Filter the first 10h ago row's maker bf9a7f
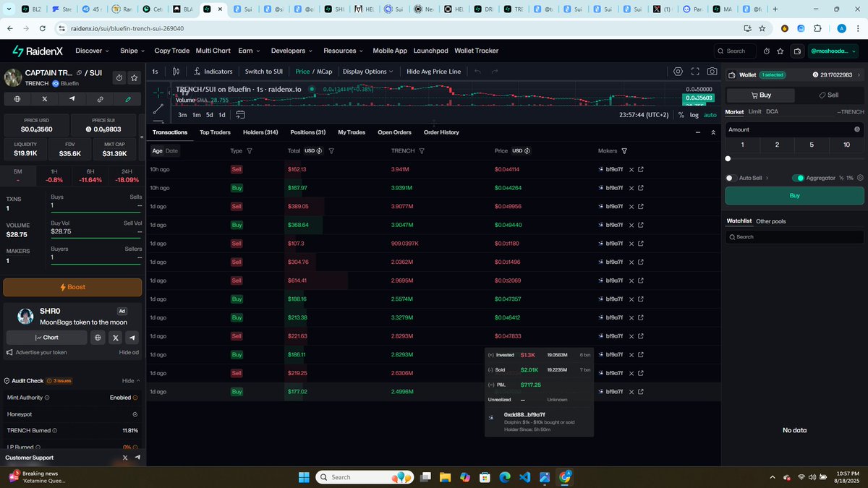The height and width of the screenshot is (488, 868). [x=631, y=169]
